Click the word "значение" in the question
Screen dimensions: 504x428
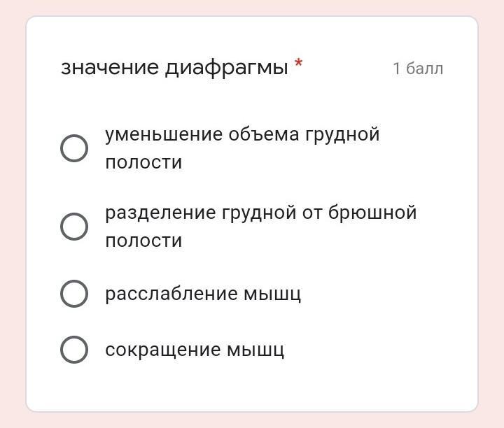point(110,68)
